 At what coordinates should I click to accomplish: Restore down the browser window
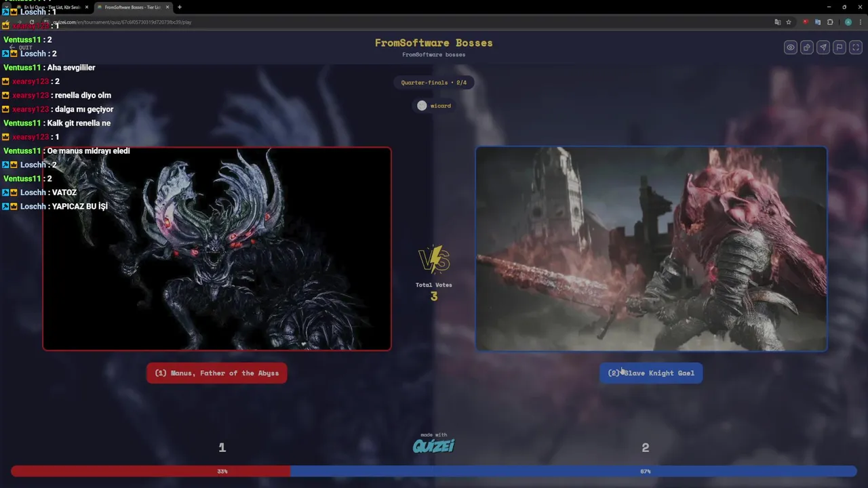click(844, 7)
